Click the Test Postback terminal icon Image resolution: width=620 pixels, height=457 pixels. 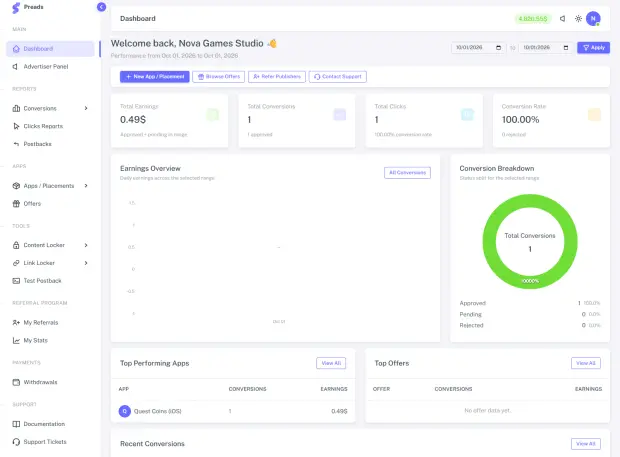click(x=16, y=281)
